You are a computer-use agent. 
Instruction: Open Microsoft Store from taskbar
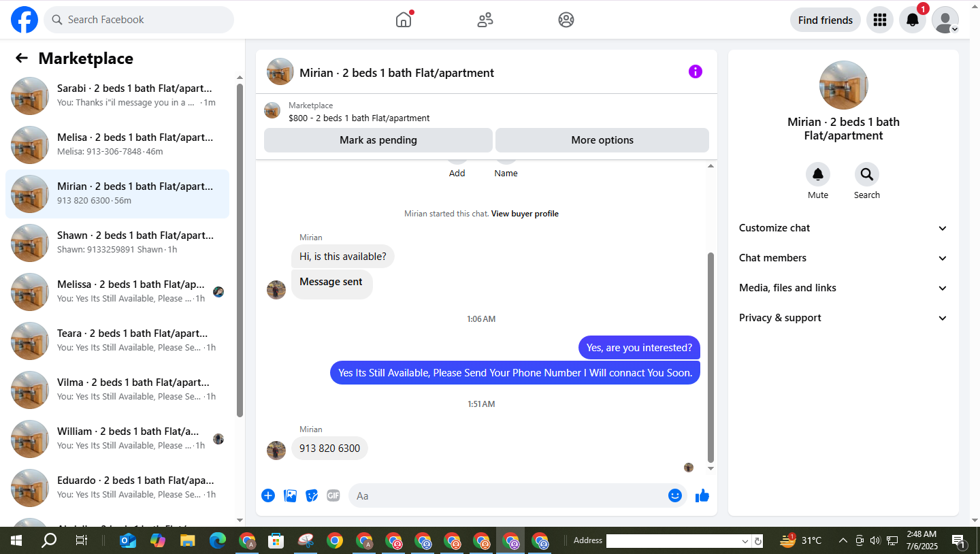(x=276, y=541)
